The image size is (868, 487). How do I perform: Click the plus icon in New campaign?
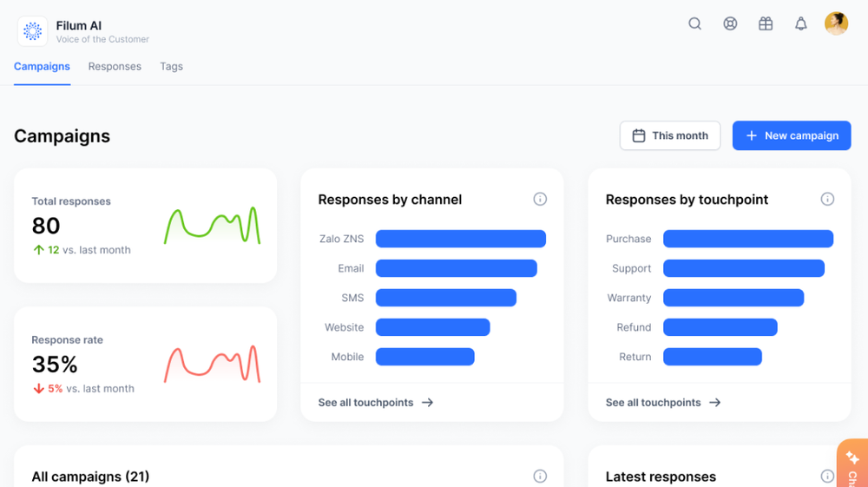[751, 135]
